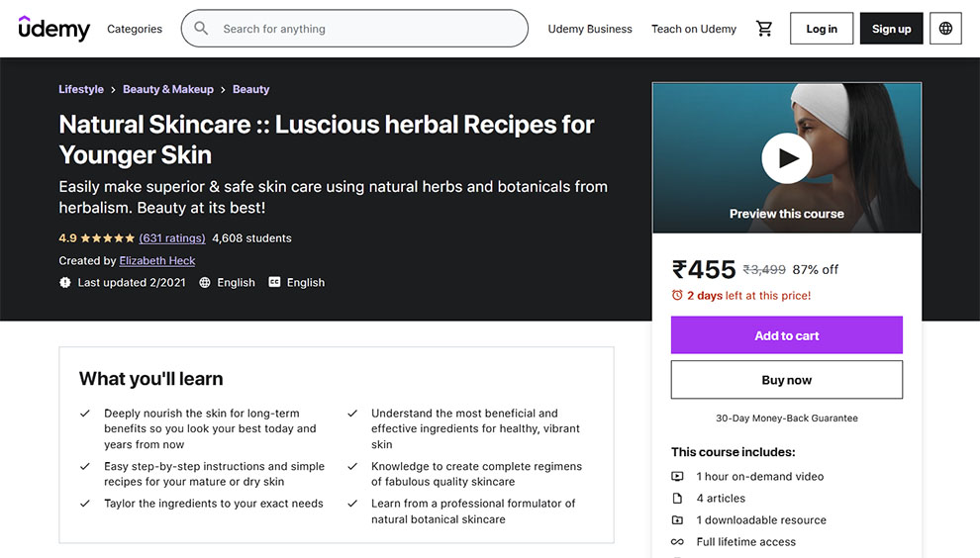Click the last updated badge icon
The height and width of the screenshot is (558, 980).
(x=65, y=282)
